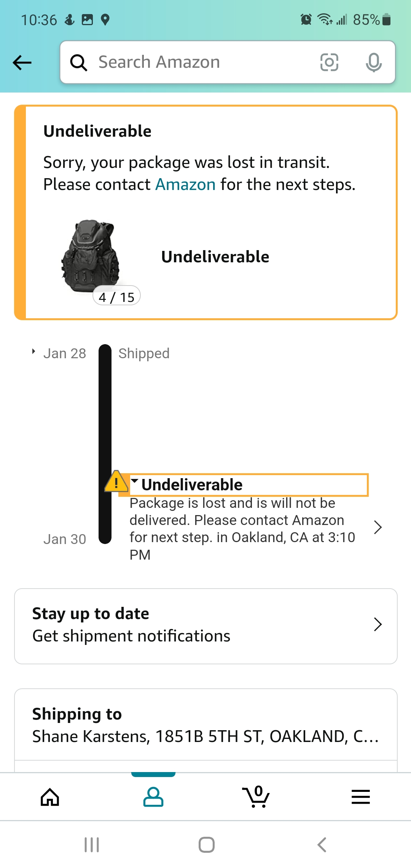Viewport: 411px width, 868px height.
Task: Tap the 4 / 15 image counter
Action: pos(116,297)
